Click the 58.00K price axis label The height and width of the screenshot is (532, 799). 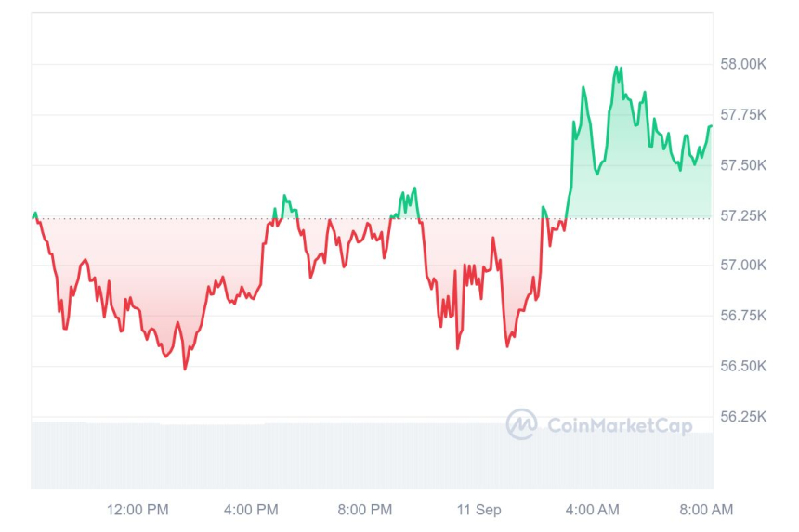741,65
